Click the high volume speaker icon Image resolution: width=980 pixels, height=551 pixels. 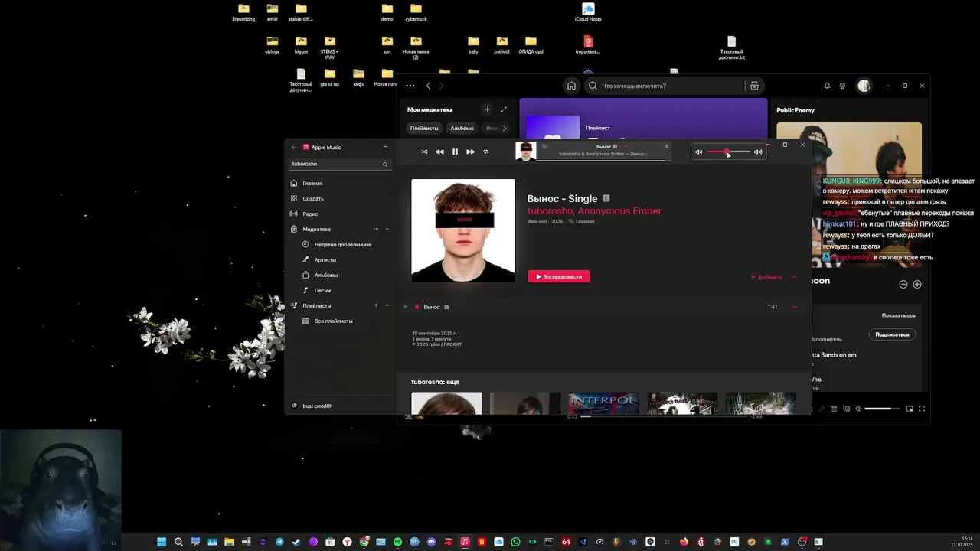(758, 152)
